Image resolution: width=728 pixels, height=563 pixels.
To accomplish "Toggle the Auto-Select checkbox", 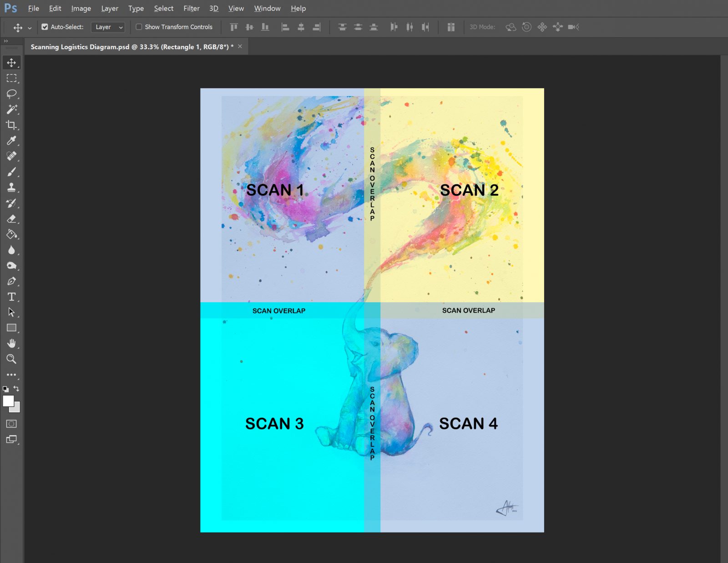I will pos(45,27).
